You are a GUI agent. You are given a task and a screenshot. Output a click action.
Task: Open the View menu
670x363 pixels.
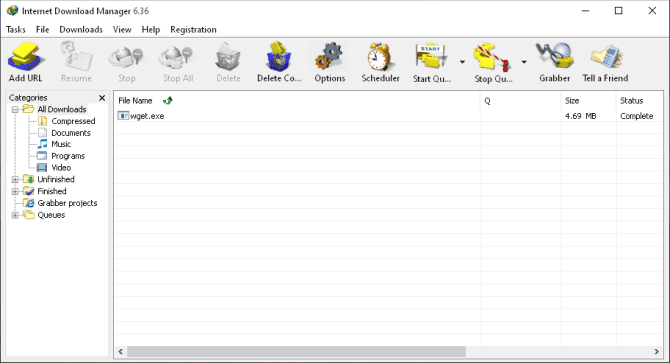(122, 29)
